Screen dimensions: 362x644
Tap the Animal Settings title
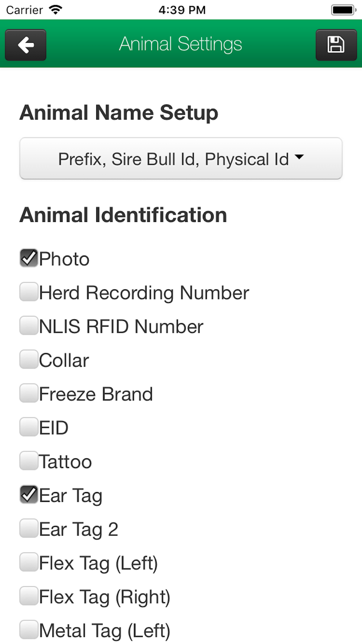coord(180,44)
